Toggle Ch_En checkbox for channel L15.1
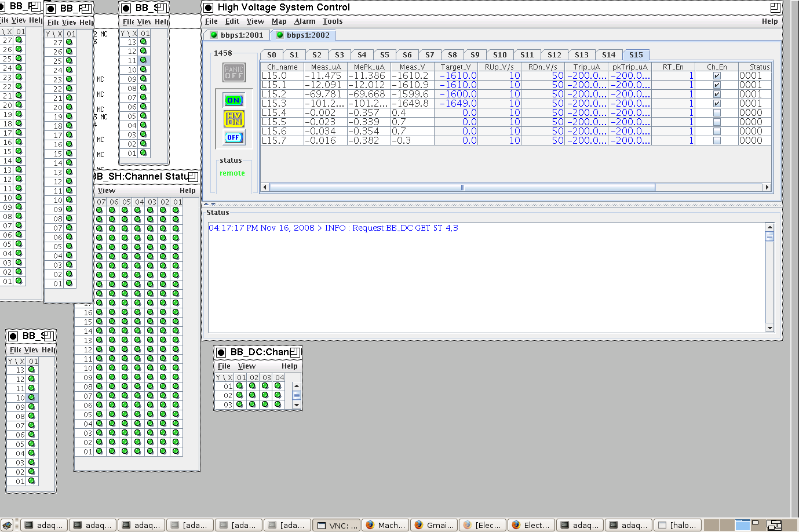 717,85
